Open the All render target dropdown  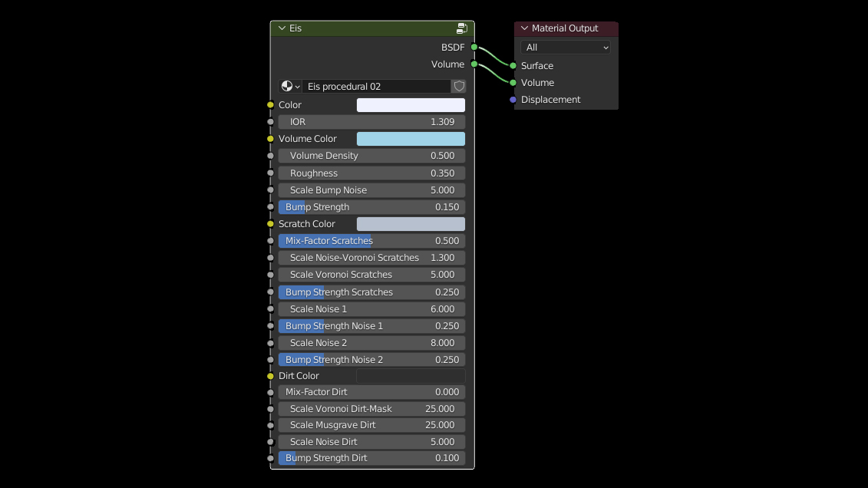point(566,48)
